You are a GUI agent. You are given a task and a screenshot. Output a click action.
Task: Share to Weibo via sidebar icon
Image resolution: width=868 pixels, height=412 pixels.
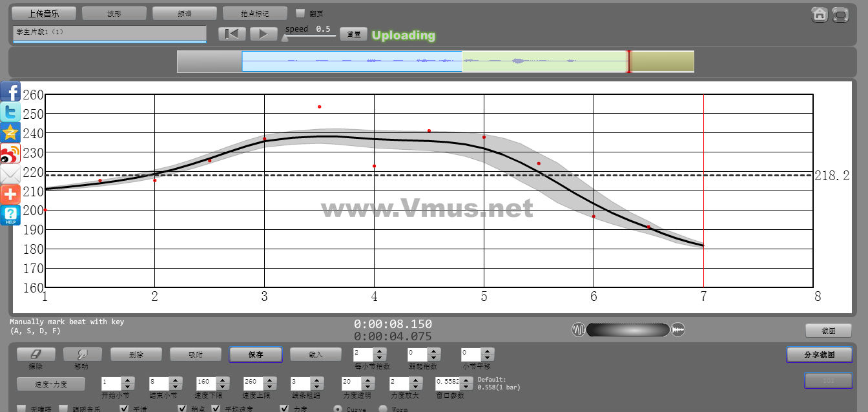coord(10,153)
